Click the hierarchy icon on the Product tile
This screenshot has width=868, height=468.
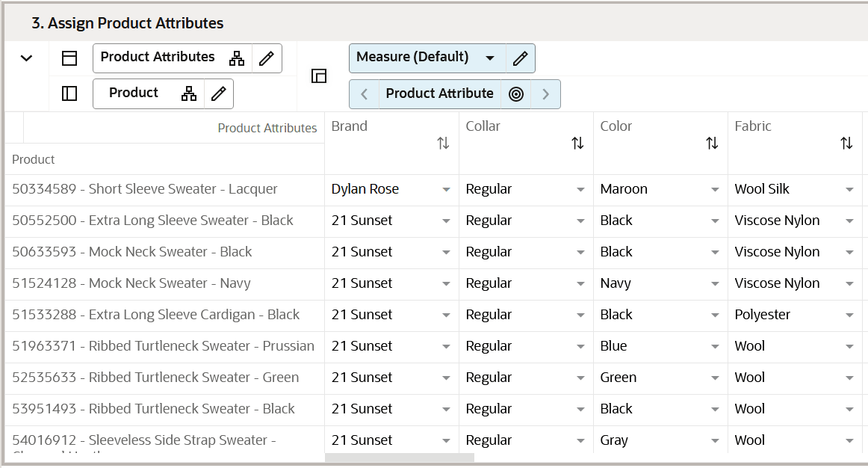189,93
